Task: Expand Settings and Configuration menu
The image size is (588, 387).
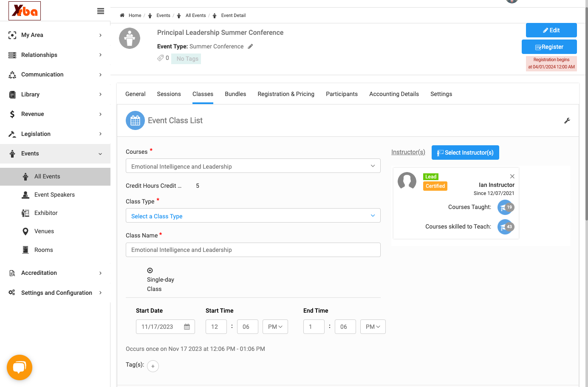Action: point(55,293)
